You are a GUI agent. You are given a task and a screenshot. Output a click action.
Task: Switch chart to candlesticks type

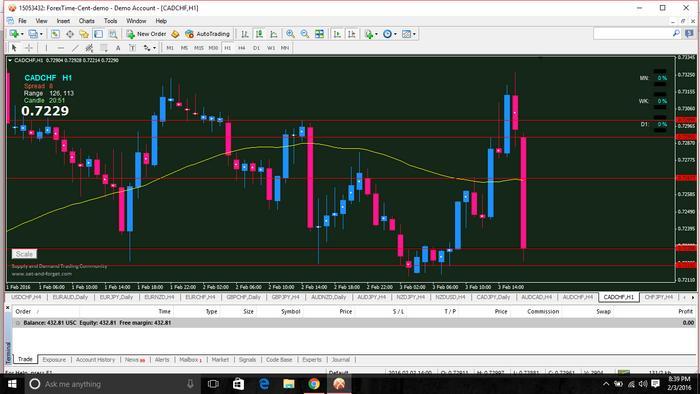tap(259, 34)
